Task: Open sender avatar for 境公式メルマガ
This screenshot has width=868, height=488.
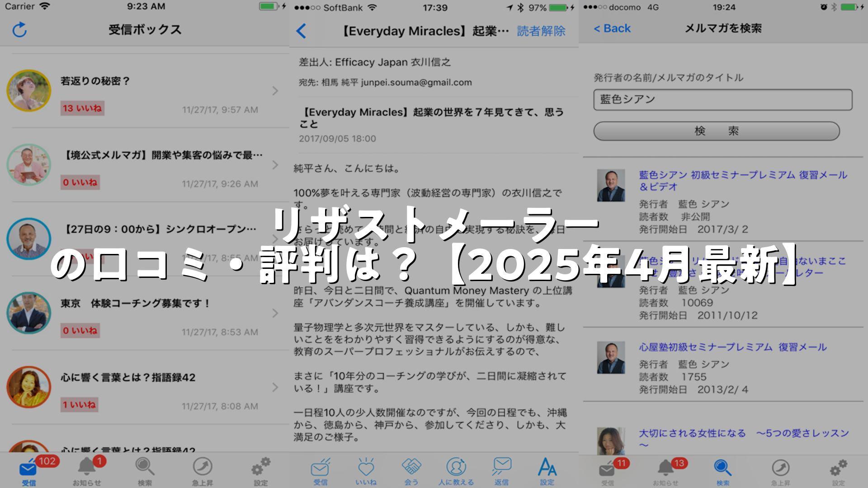Action: [29, 164]
